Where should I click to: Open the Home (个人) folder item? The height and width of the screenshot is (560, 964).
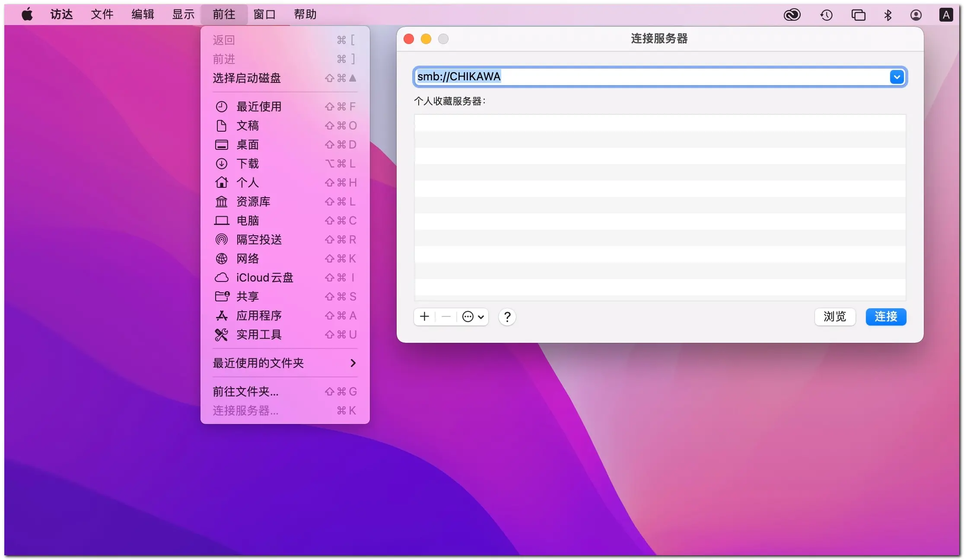[x=247, y=183]
